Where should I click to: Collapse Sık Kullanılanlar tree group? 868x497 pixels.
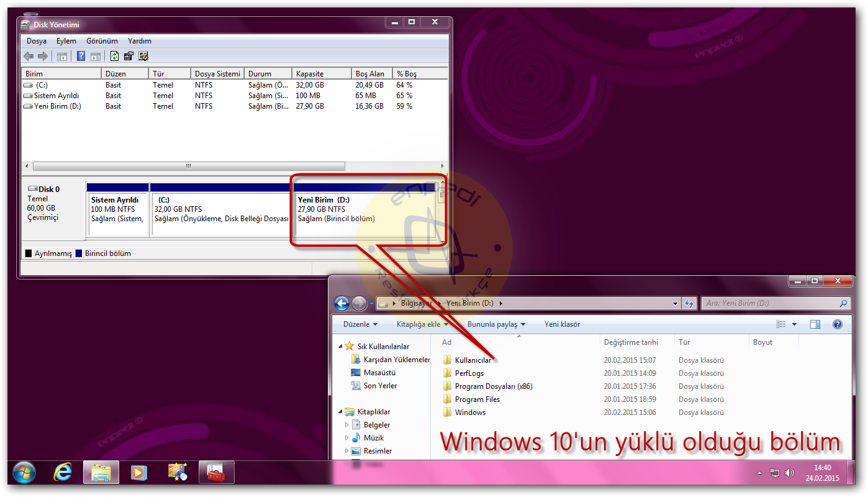(x=340, y=347)
